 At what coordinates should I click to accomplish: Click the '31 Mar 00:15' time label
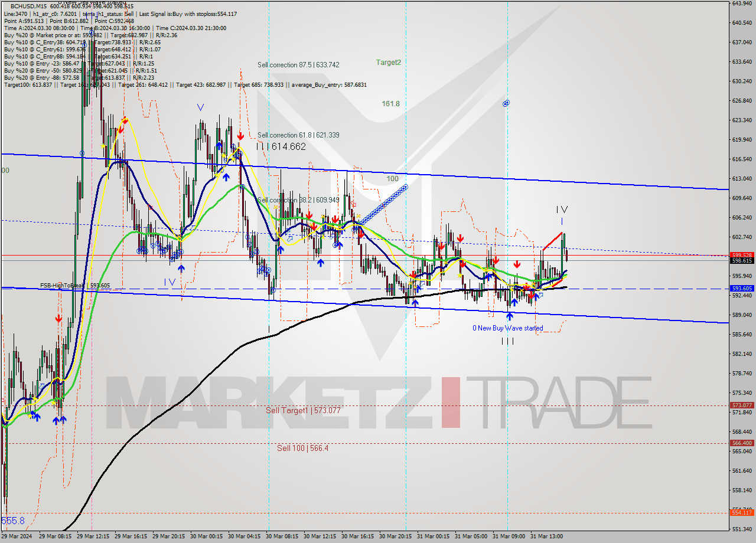click(434, 537)
